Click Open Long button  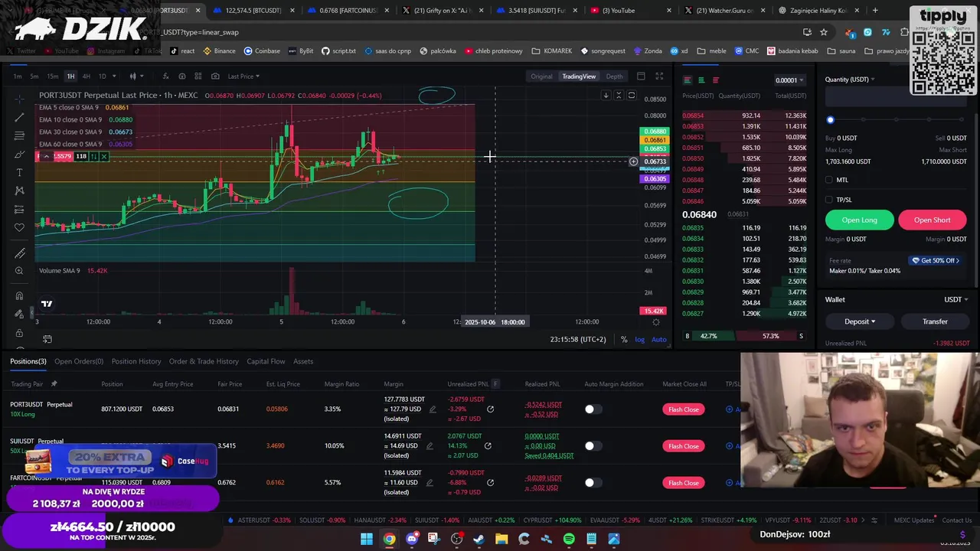[859, 220]
